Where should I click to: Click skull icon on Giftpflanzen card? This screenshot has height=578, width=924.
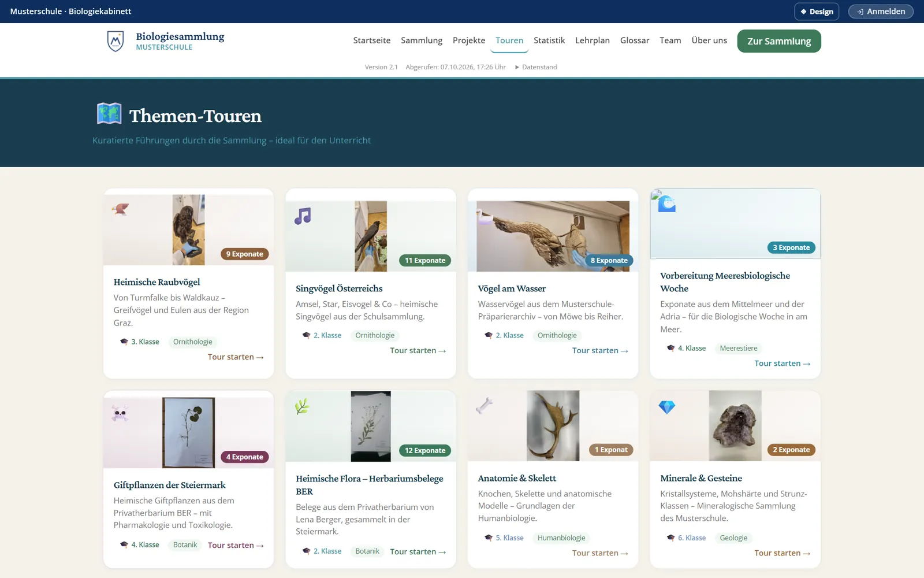click(120, 413)
